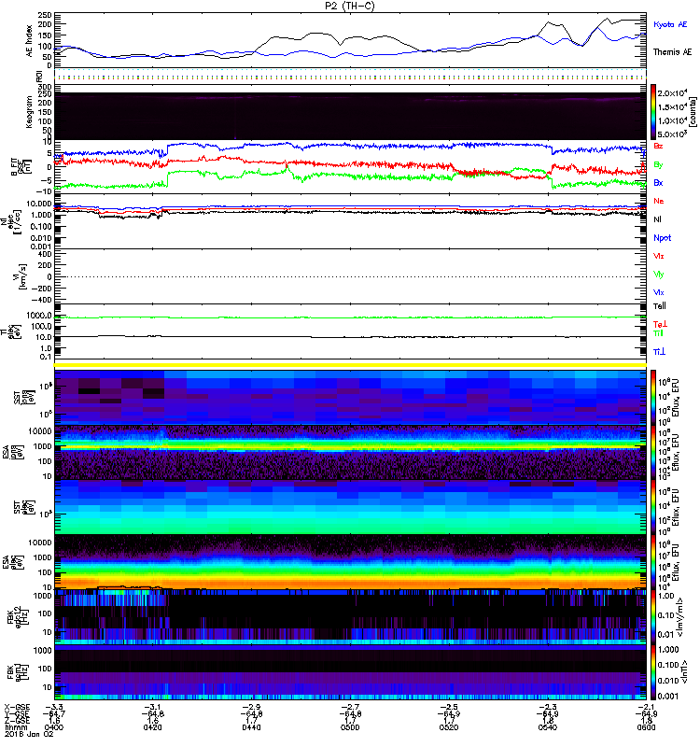Click the FBK <|nT|> color bar

point(653,672)
